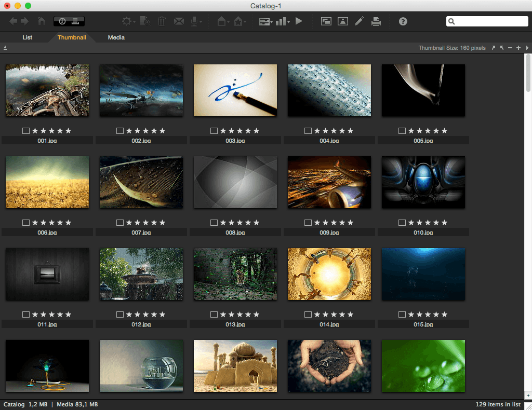Screen dimensions: 532x410
Task: Check the label box for 015.jpg
Action: click(402, 315)
